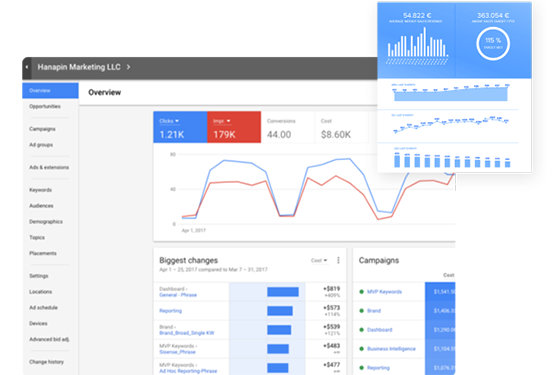Open the MVP Keywords campaign link
The height and width of the screenshot is (375, 555).
point(384,292)
